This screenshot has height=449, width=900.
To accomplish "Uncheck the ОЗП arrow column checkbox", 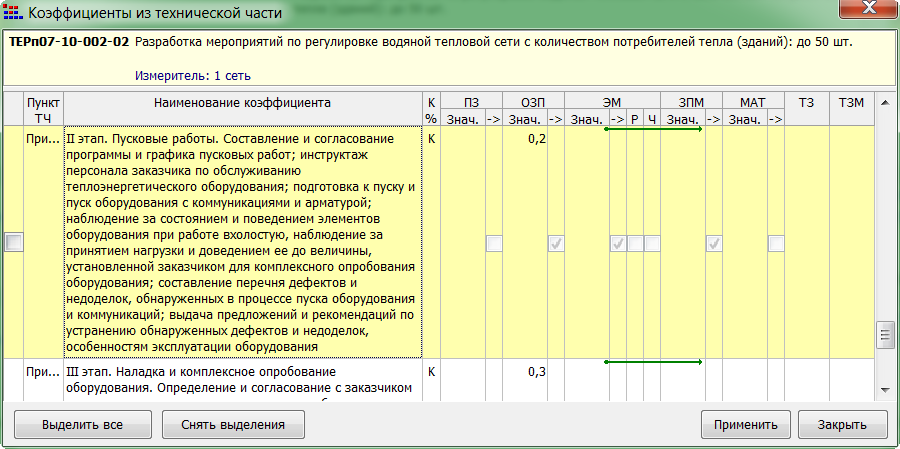I will (x=556, y=243).
